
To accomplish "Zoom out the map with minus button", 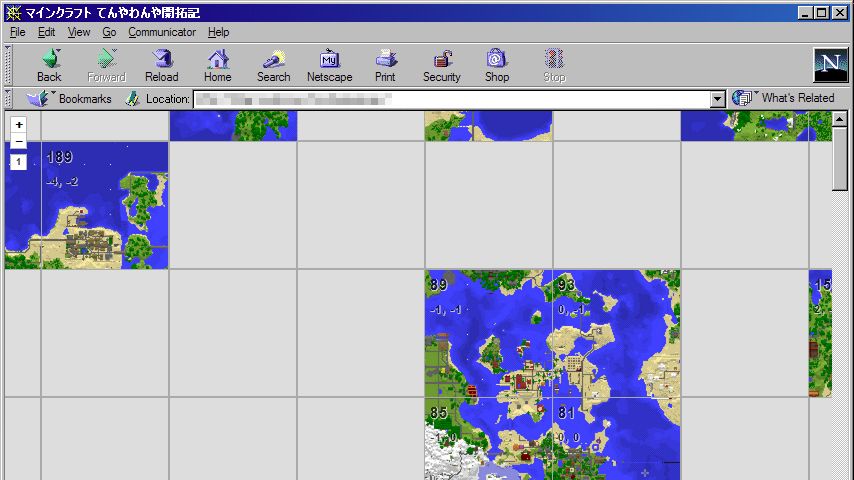I will point(19,141).
